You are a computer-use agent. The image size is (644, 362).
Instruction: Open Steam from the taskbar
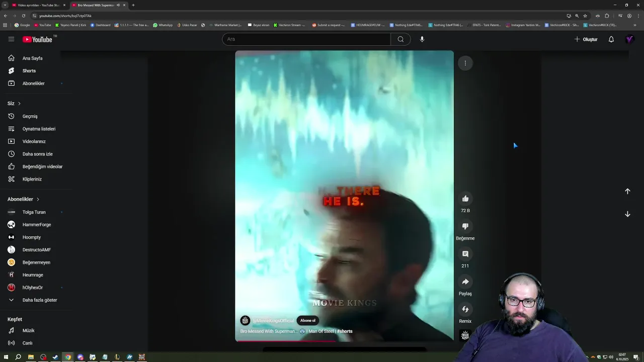[55, 357]
